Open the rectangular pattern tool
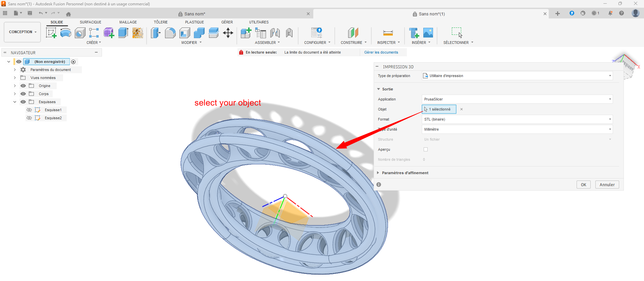Viewport: 644px width, 281px height. tap(94, 32)
